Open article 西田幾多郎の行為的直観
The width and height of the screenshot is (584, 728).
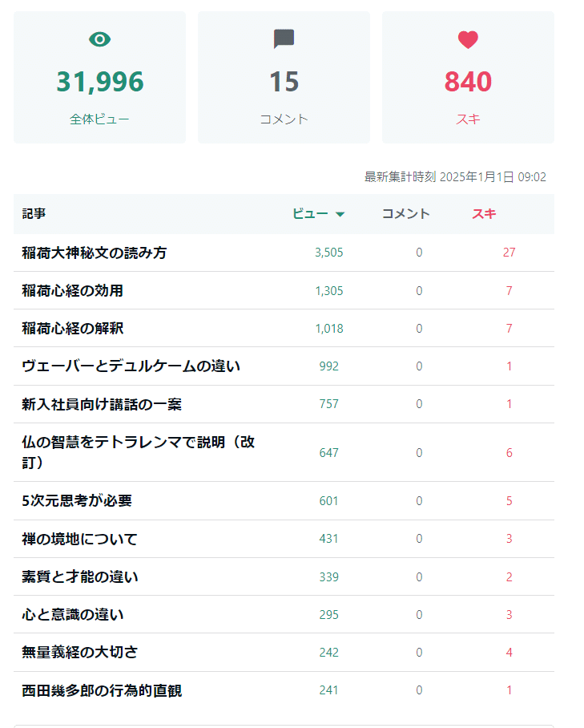click(102, 690)
